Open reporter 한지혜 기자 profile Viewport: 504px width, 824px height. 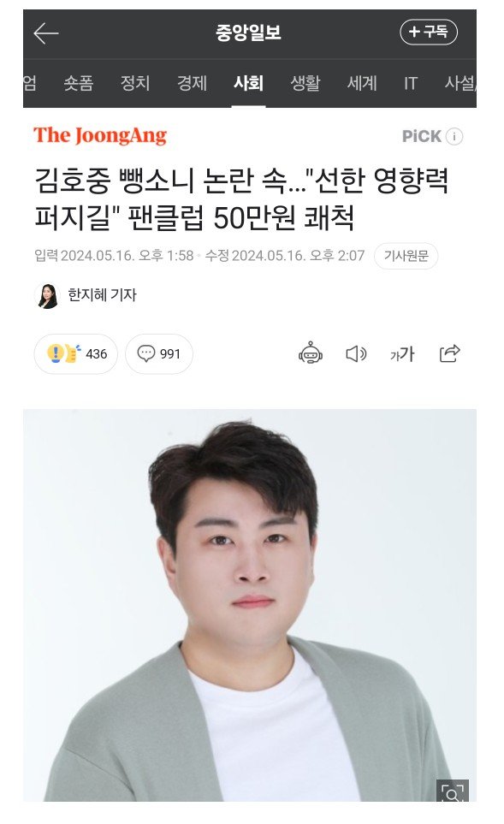102,295
